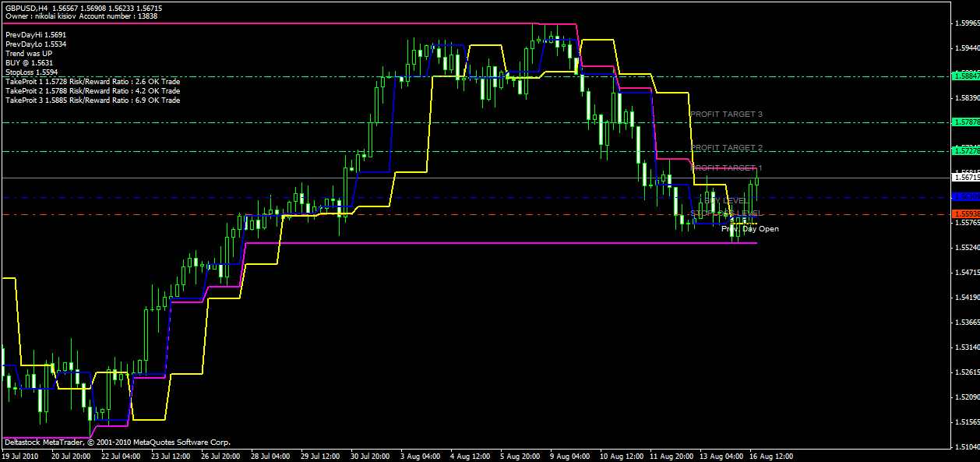
Task: Click the green 1.57878 price tag
Action: tap(966, 122)
